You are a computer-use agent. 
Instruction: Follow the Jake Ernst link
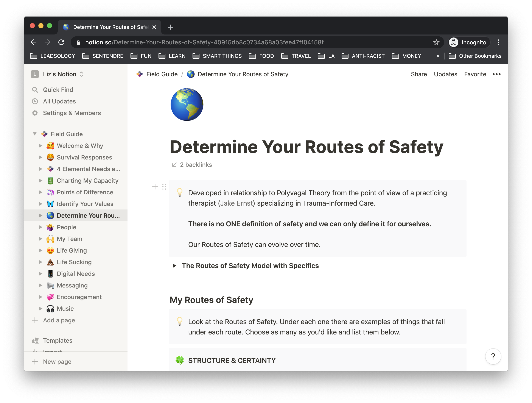(x=236, y=203)
